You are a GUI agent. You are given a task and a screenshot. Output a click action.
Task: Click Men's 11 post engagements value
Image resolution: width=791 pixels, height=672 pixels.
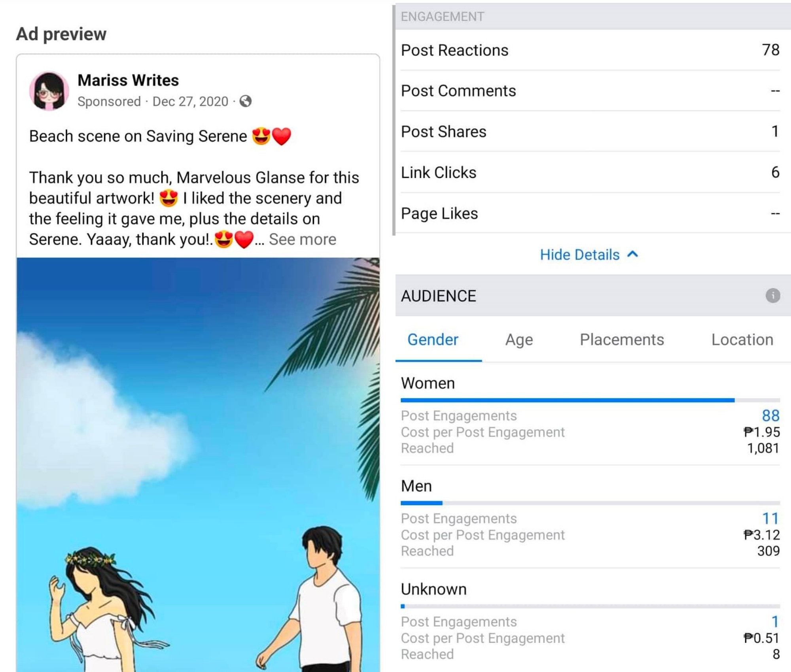[x=770, y=518]
